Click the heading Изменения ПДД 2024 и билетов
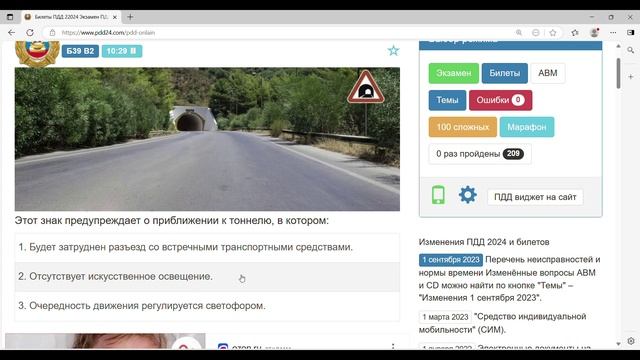Viewport: 640px width, 360px height. pyautogui.click(x=484, y=242)
